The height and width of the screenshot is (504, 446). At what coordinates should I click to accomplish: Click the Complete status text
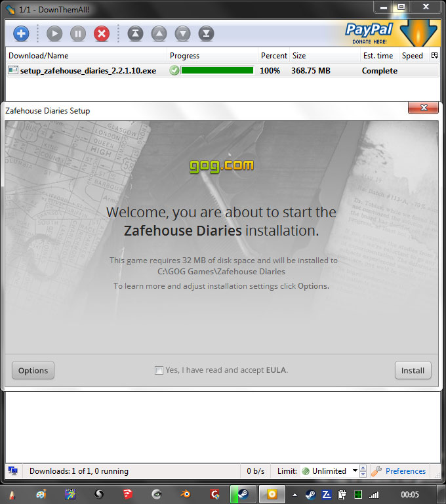pos(380,71)
